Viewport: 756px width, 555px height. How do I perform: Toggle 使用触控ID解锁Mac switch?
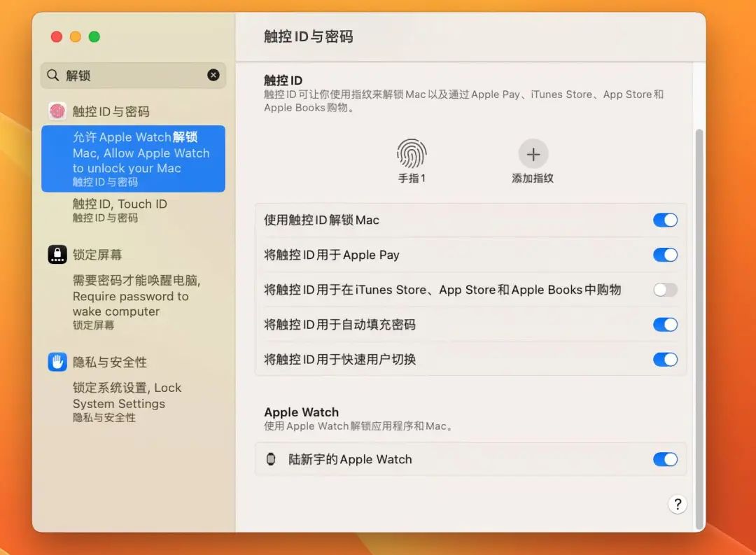(x=665, y=220)
